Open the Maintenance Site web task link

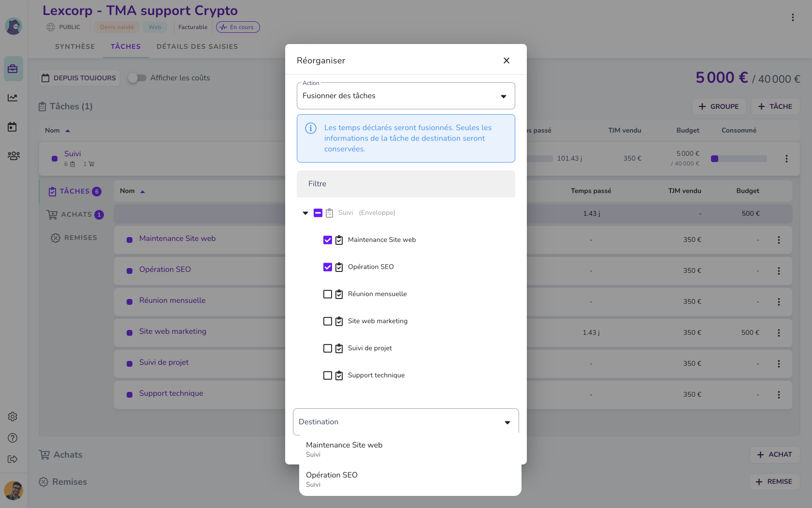[x=177, y=239]
